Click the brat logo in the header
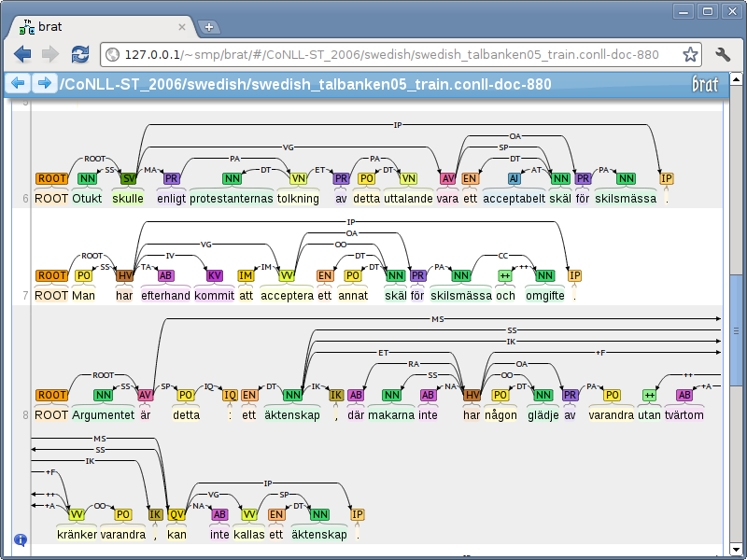Image resolution: width=747 pixels, height=560 pixels. point(705,84)
